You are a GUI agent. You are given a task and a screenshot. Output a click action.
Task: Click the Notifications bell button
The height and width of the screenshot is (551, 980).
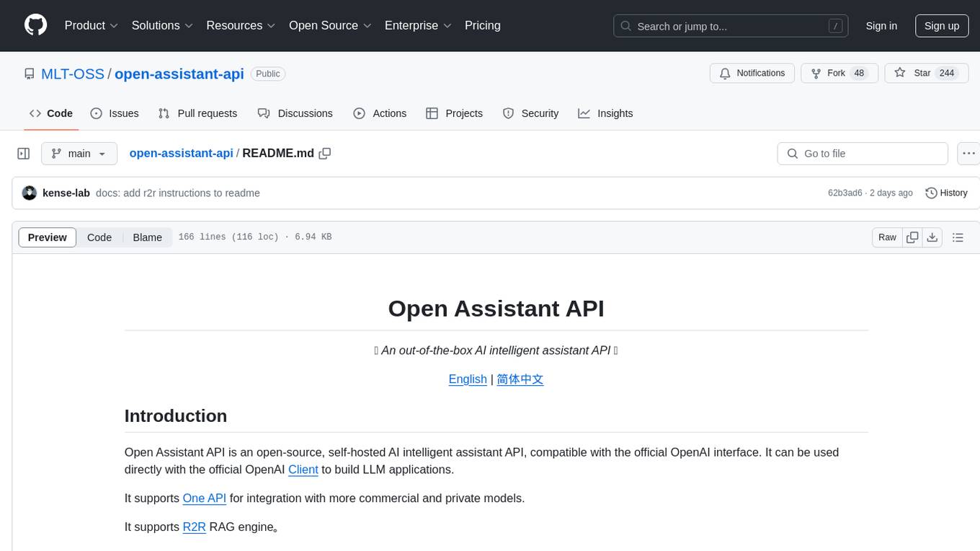click(752, 74)
